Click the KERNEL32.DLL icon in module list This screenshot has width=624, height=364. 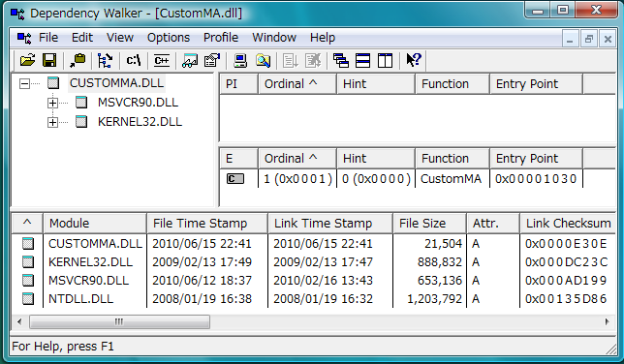pos(28,261)
